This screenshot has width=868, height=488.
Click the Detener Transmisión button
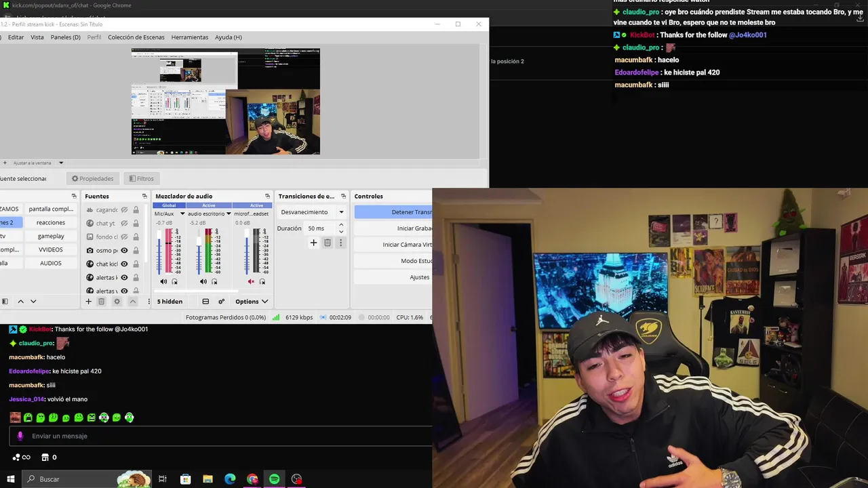pos(393,212)
